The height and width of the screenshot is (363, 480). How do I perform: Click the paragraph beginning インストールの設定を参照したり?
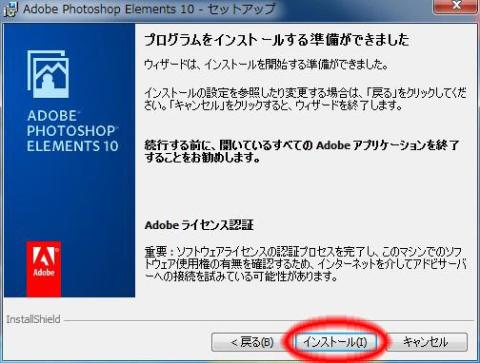pos(305,99)
